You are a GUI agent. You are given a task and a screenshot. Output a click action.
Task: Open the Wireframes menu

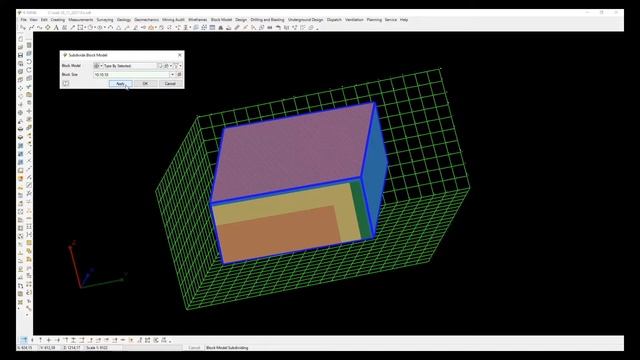click(198, 20)
